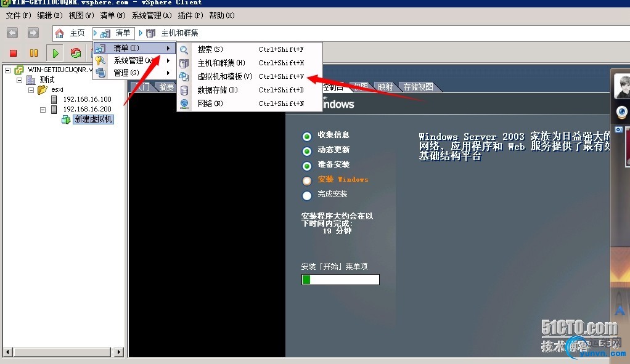Click the datacenter icon next to 测试
The height and width of the screenshot is (364, 630).
pos(31,80)
